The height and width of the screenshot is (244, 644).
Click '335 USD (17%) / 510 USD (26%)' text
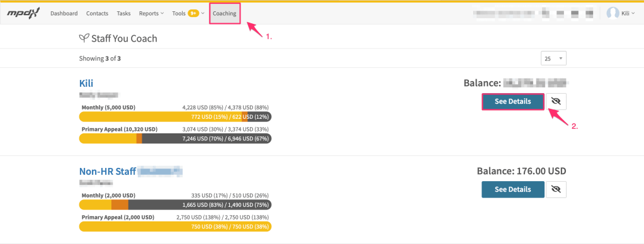[x=230, y=196]
